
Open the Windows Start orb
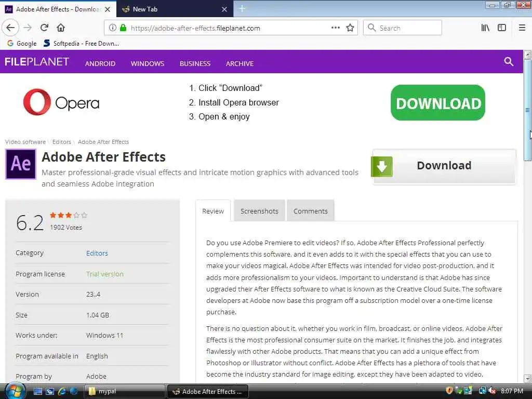(x=14, y=391)
